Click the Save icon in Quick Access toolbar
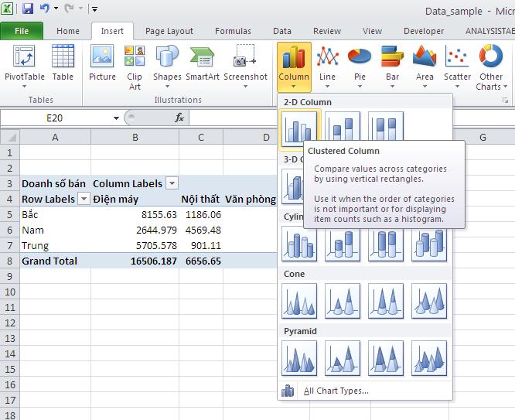 28,9
